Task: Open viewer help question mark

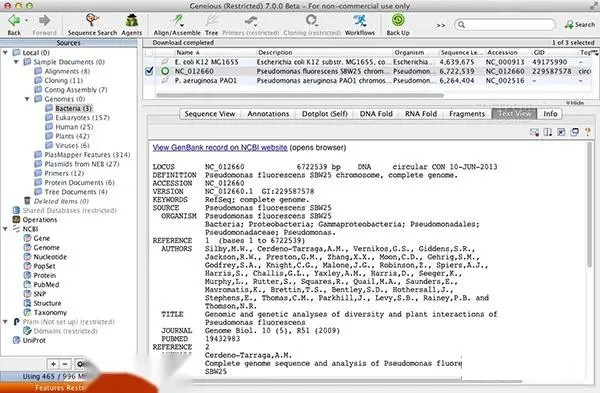Action: pyautogui.click(x=587, y=132)
